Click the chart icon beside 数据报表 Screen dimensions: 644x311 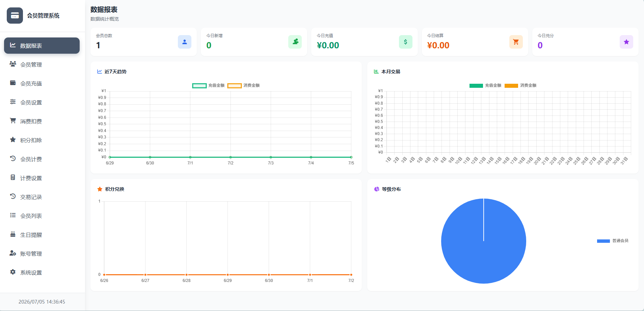tap(13, 45)
